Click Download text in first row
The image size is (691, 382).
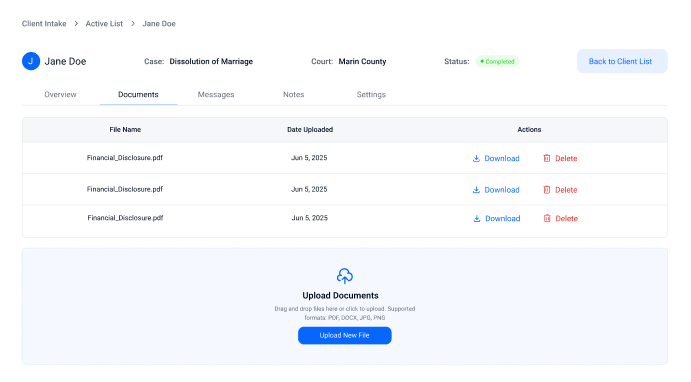click(x=502, y=158)
